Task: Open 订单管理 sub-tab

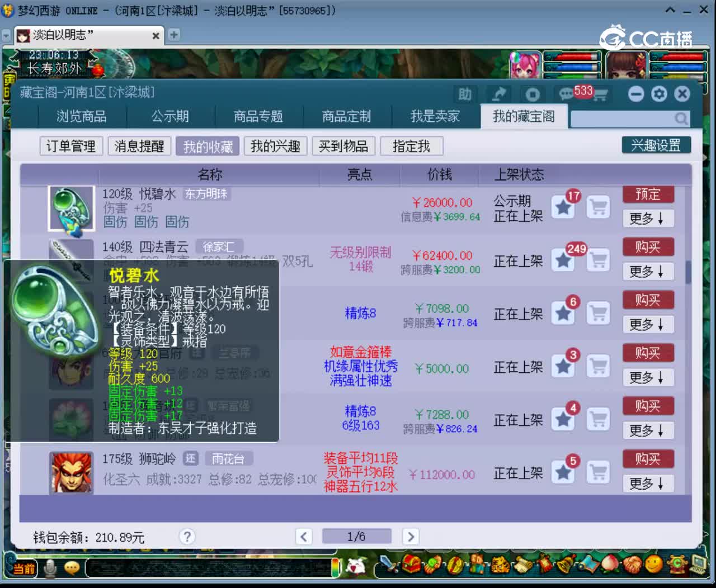Action: pyautogui.click(x=71, y=146)
